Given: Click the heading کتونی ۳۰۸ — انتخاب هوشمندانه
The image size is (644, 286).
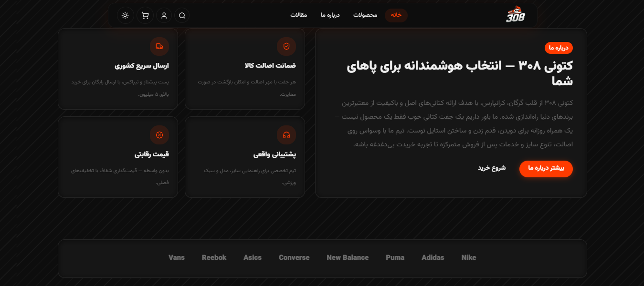Looking at the screenshot, I should click(460, 73).
